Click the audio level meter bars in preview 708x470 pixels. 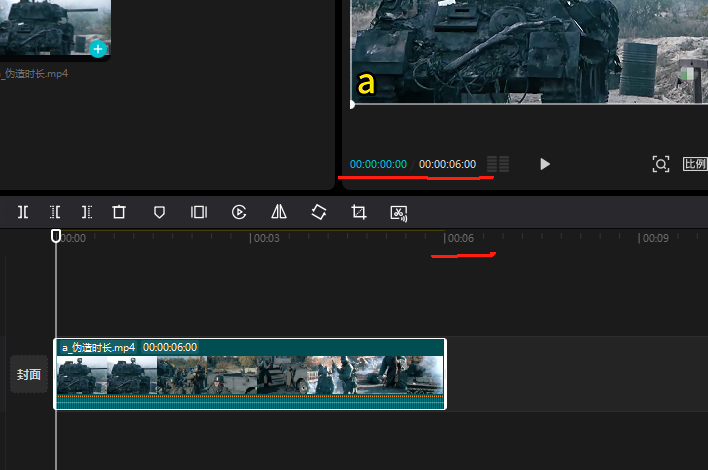[498, 164]
